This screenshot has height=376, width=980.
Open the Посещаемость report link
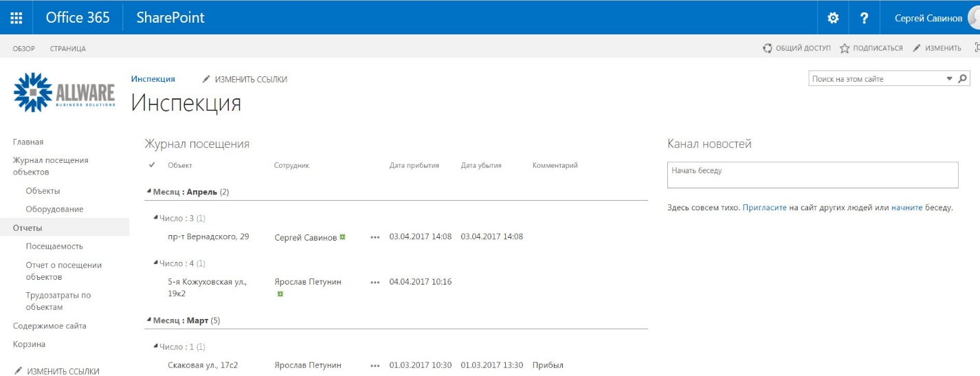(54, 246)
